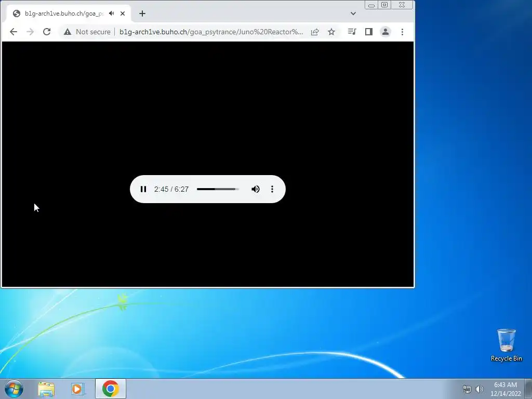Open the system volume tray icon
This screenshot has height=399, width=532.
point(480,389)
